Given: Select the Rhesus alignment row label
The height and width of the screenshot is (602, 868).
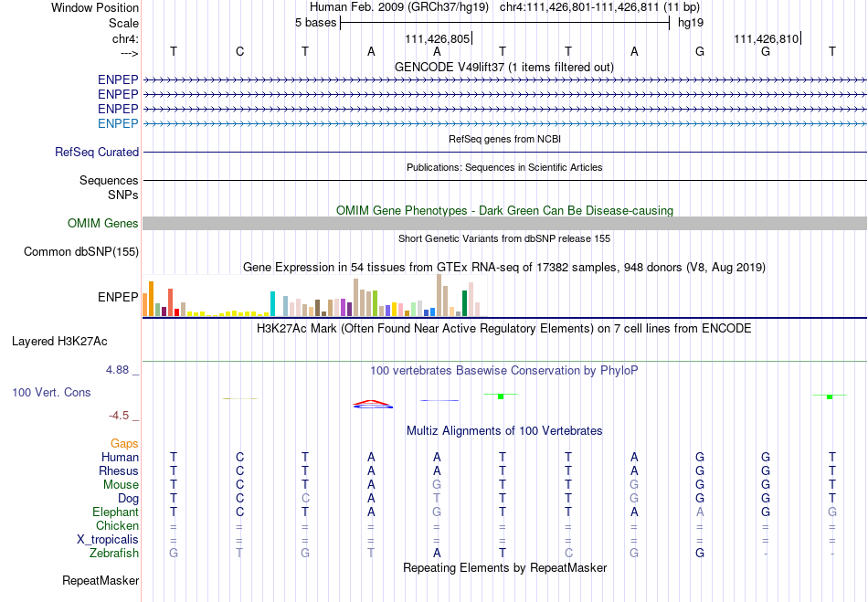Looking at the screenshot, I should (x=119, y=470).
